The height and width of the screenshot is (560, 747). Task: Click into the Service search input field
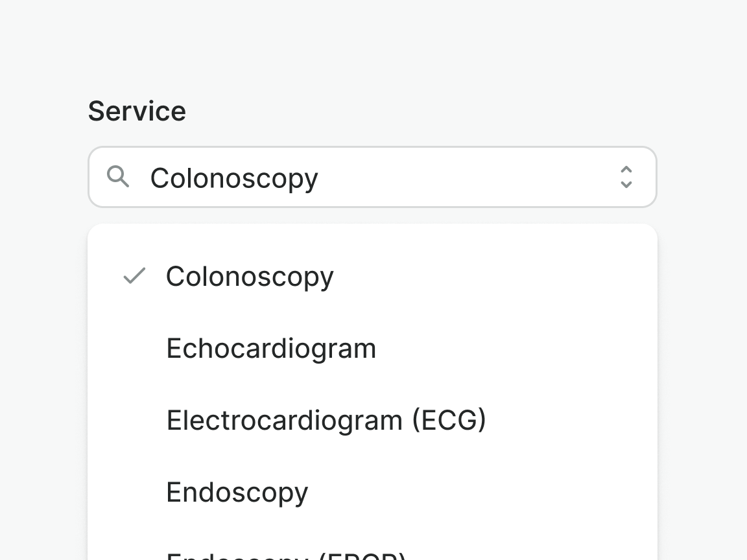(376, 178)
